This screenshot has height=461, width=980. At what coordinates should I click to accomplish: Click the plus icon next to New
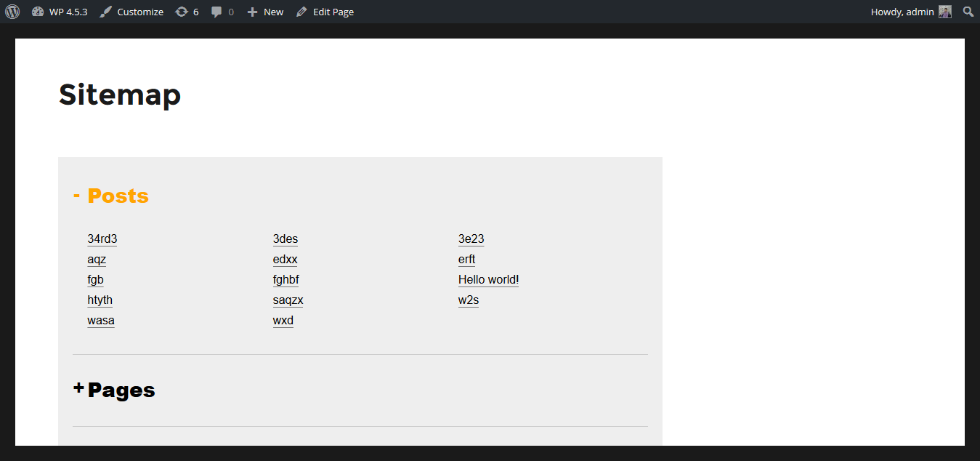click(252, 12)
